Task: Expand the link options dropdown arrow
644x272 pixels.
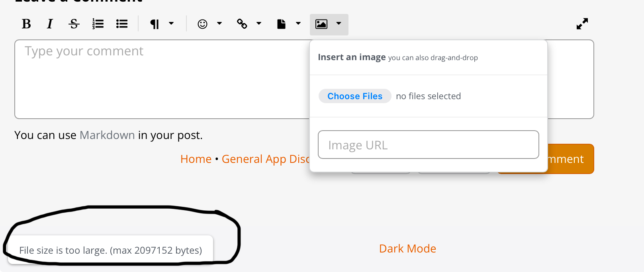Action: coord(259,23)
